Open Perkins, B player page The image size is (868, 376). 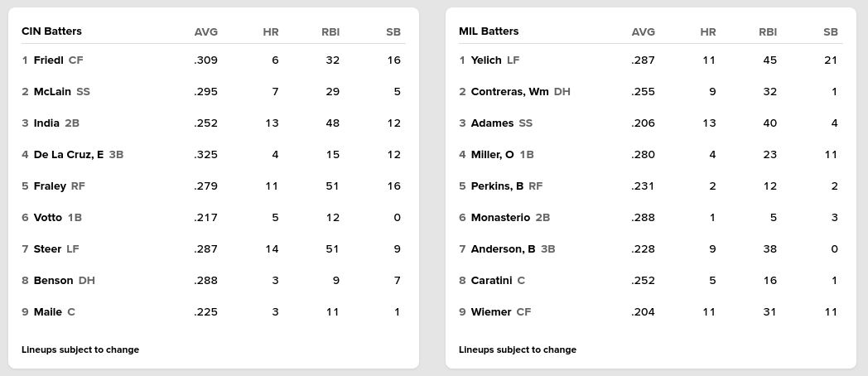pyautogui.click(x=497, y=186)
